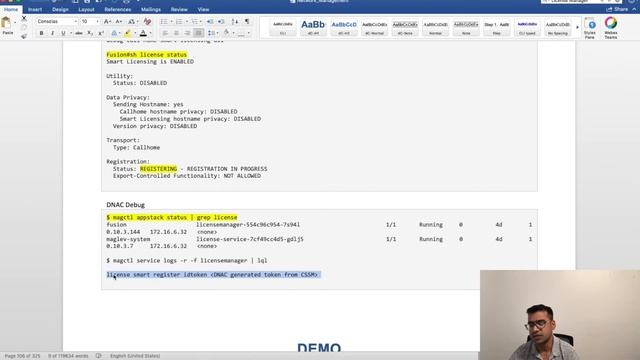Click the 'Page 306 of 325' status bar indicator
Viewport: 640px width, 360px height.
tap(22, 356)
